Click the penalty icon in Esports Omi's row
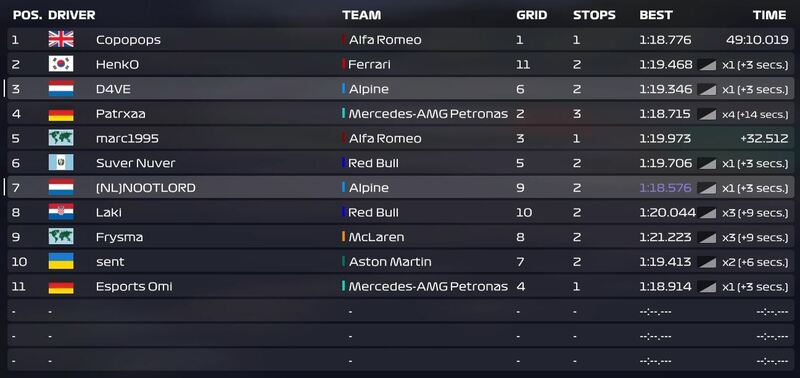Screen dimensions: 800x378 coord(707,287)
